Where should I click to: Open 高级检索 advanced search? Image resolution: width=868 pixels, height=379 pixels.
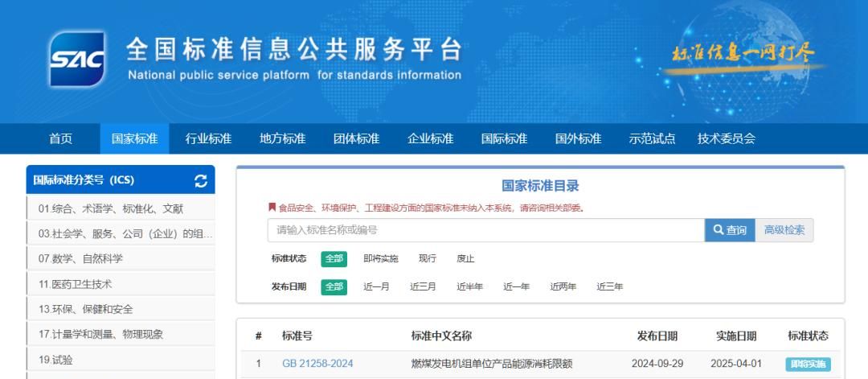(x=784, y=230)
